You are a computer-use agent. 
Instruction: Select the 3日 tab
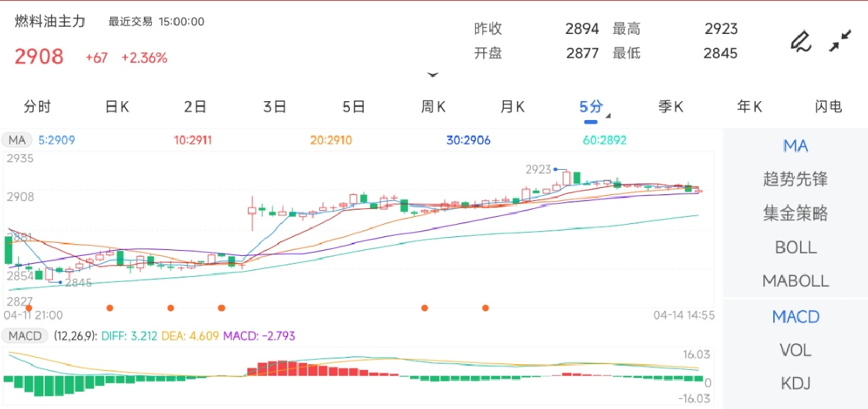point(275,107)
